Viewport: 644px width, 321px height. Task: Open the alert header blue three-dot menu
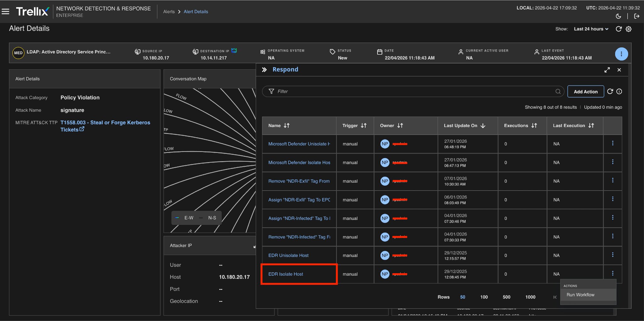pos(621,54)
